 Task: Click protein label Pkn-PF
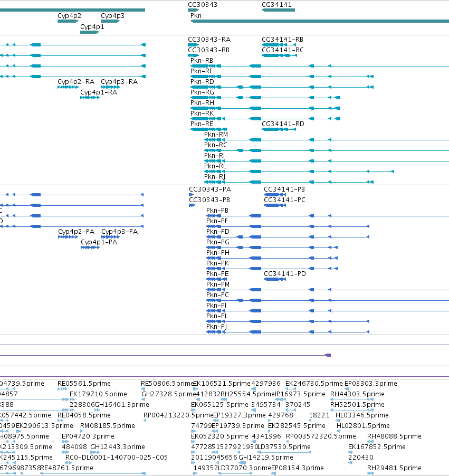pos(217,221)
